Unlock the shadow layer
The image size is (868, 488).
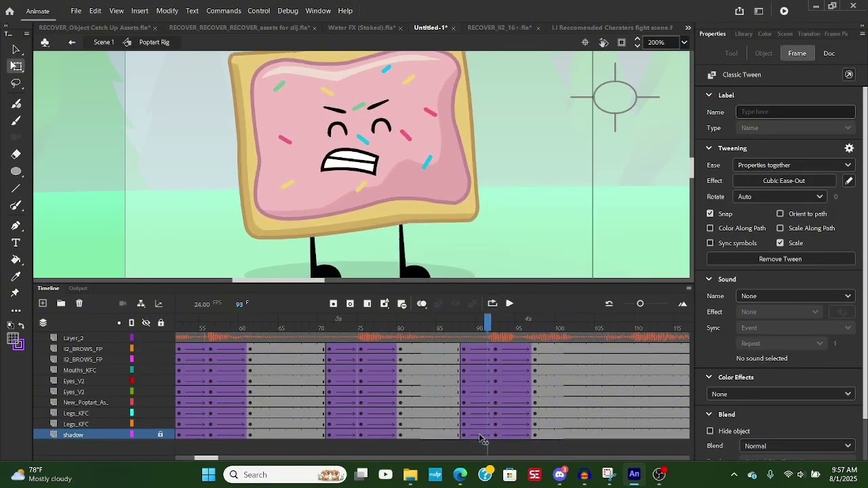pos(161,434)
